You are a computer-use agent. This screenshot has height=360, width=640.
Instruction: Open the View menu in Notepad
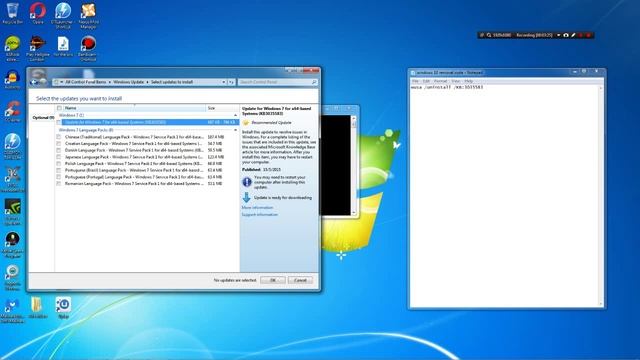456,81
